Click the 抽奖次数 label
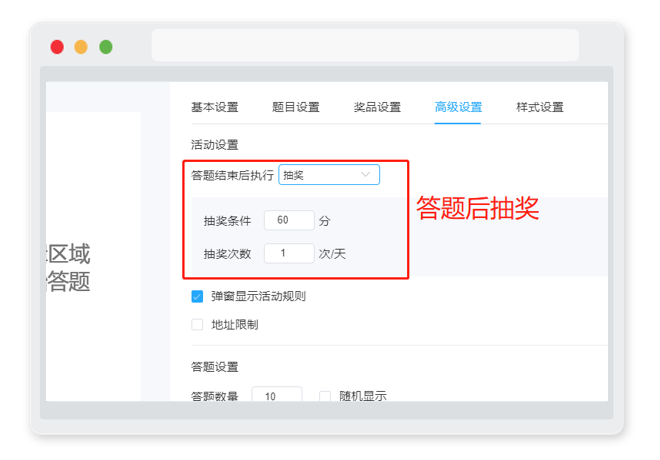The width and height of the screenshot is (660, 460). click(x=227, y=254)
